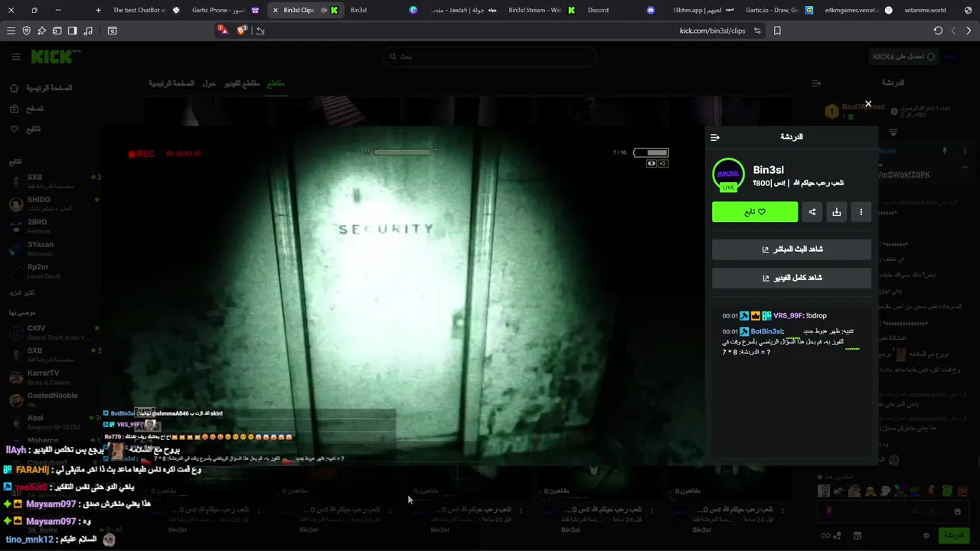Collapse the background stream chat panel icon
The height and width of the screenshot is (551, 980).
coord(816,83)
